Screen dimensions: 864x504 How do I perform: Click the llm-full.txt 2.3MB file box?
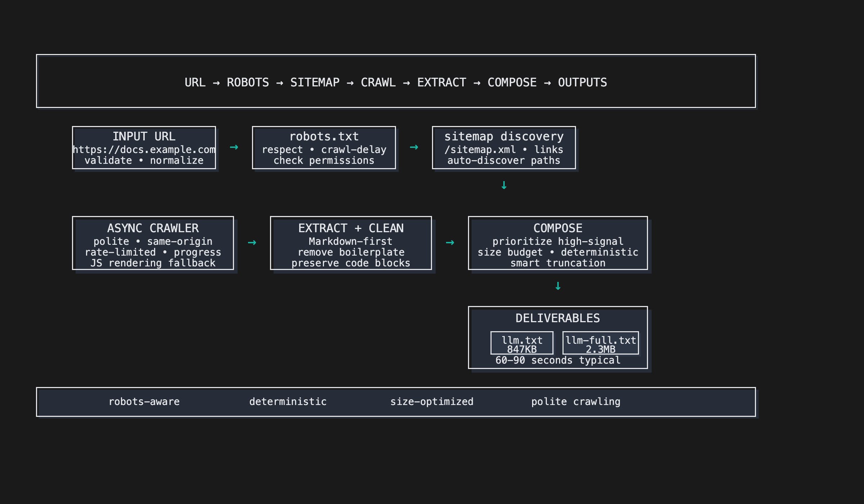pyautogui.click(x=600, y=343)
